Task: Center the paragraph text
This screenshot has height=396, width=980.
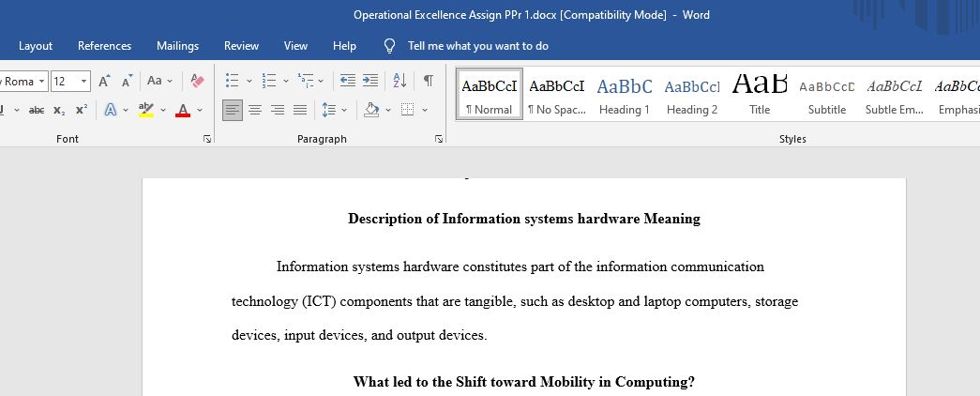Action: click(x=255, y=110)
